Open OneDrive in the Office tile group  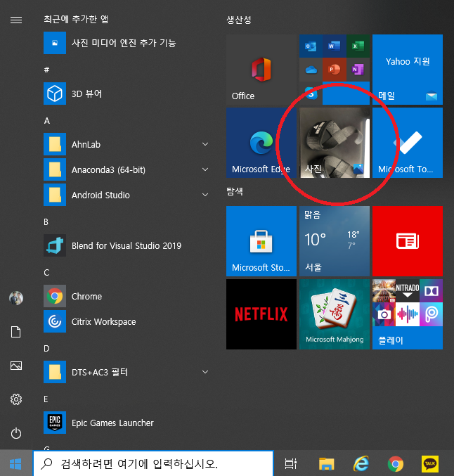(311, 70)
